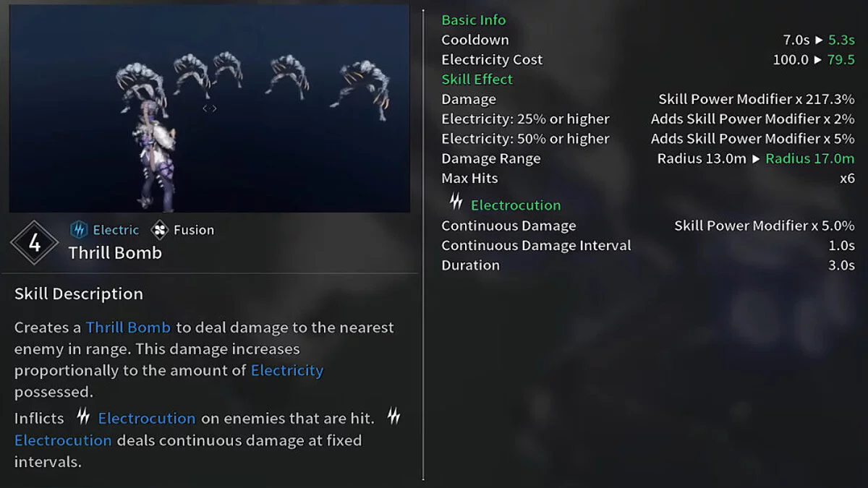Select the Basic Info section heading
868x488 pixels.
point(474,20)
